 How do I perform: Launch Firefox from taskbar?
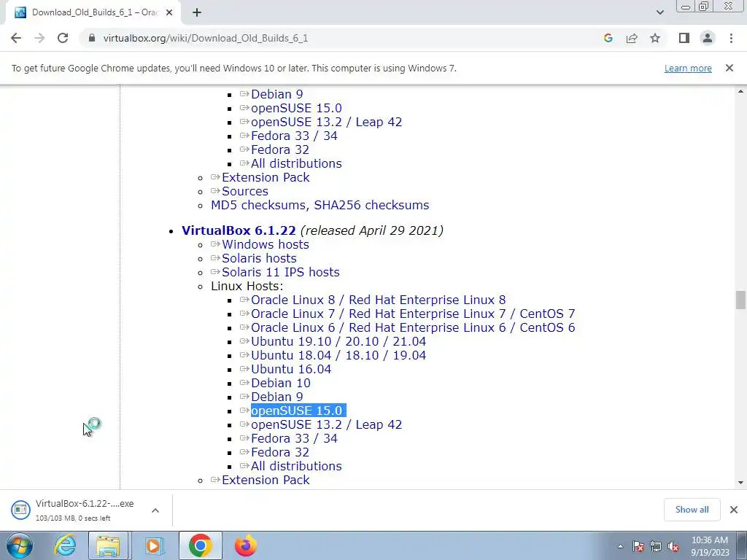pos(245,545)
